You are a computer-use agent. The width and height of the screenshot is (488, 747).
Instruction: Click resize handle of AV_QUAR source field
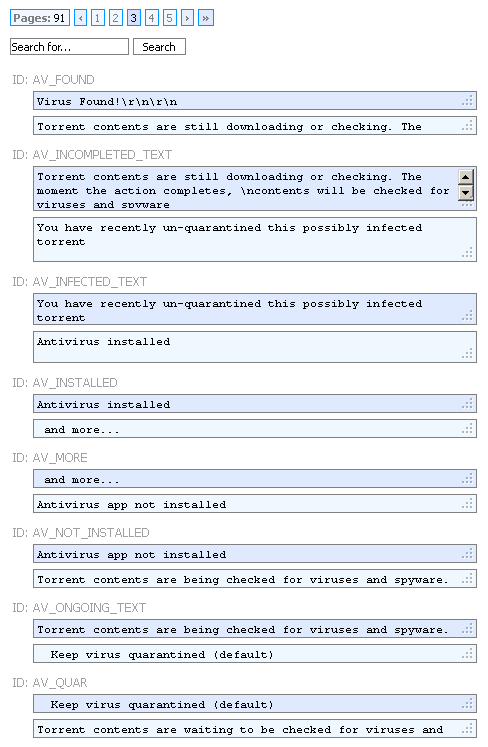(x=468, y=703)
